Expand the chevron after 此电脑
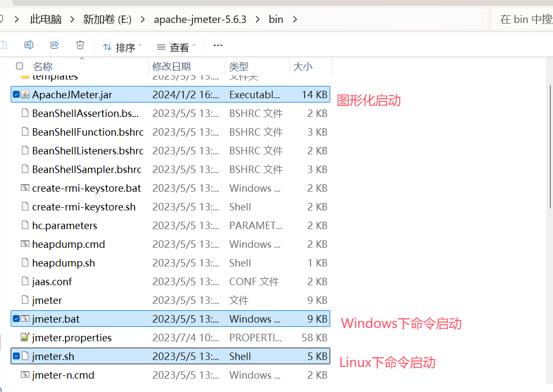553x392 pixels. pyautogui.click(x=72, y=19)
